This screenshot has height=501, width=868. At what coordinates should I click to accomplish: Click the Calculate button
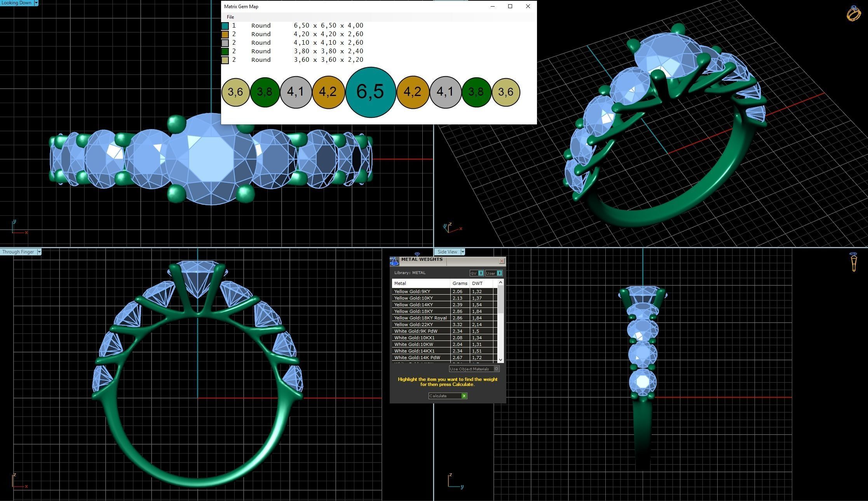[448, 396]
